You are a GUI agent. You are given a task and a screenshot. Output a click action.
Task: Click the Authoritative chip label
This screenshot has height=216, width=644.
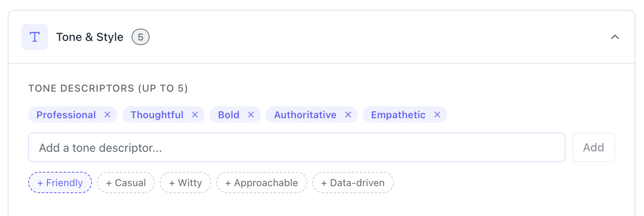pyautogui.click(x=305, y=115)
